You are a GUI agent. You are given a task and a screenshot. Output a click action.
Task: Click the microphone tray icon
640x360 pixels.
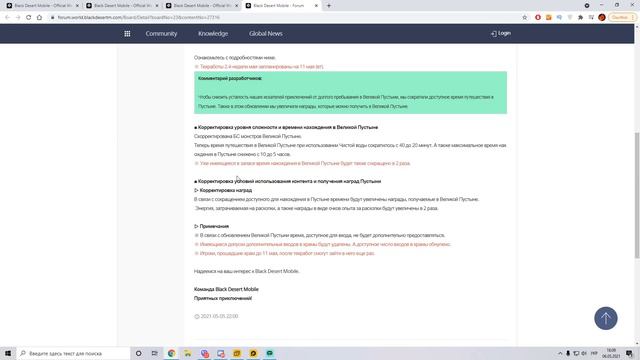568,353
